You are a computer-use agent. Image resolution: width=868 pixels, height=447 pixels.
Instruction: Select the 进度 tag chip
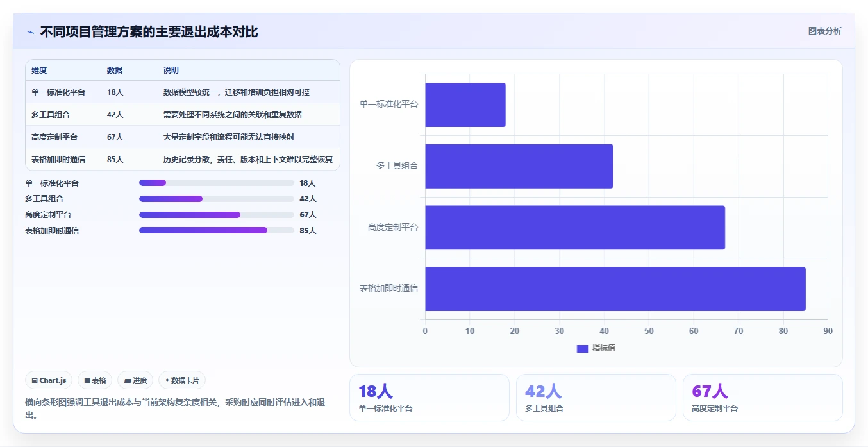[x=135, y=380]
